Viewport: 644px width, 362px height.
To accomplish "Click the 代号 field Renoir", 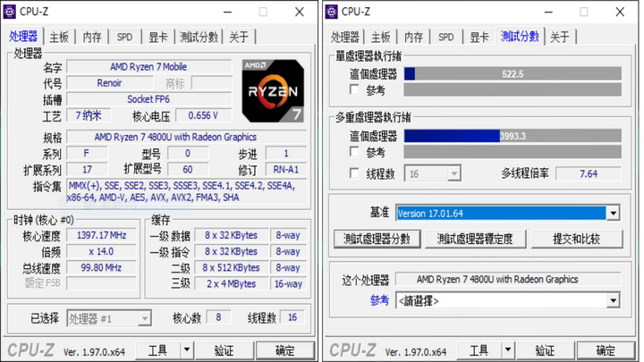I will 110,83.
